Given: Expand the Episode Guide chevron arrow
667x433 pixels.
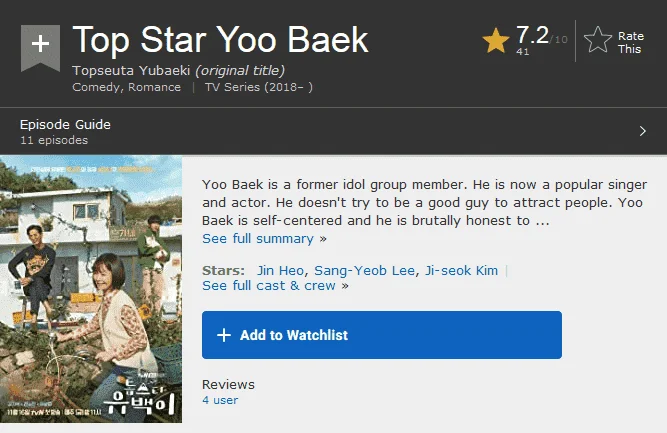Looking at the screenshot, I should coord(643,131).
